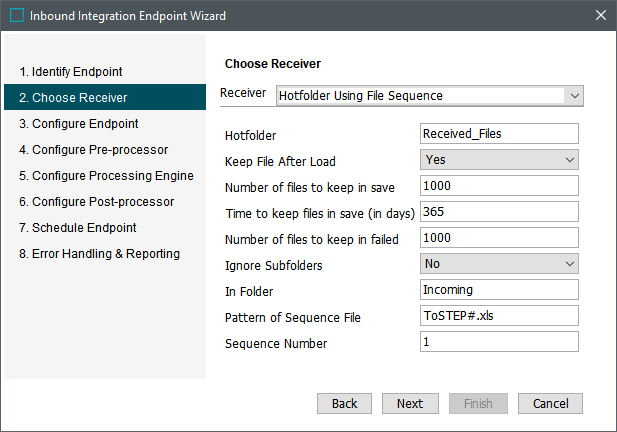Close the Inbound Integration Endpoint Wizard
617x432 pixels.
[599, 16]
